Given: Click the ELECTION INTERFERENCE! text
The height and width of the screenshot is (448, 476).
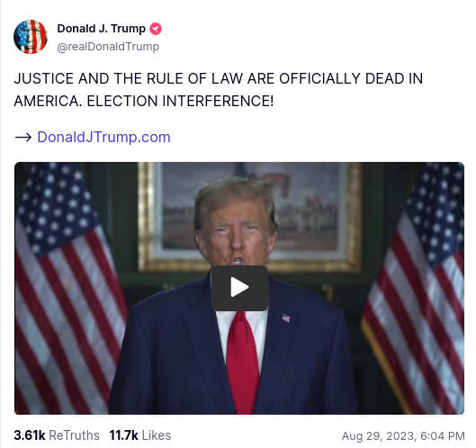Looking at the screenshot, I should 180,101.
